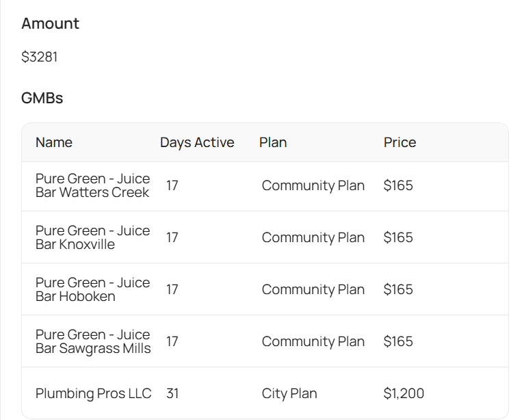Screen dimensions: 522x420
Task: Click the Price column header
Action: pos(400,142)
